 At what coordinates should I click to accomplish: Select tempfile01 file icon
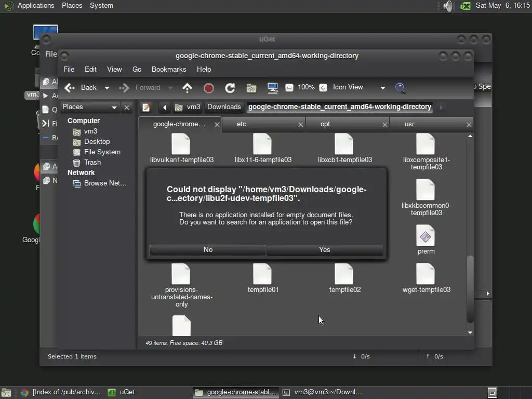coord(262,274)
